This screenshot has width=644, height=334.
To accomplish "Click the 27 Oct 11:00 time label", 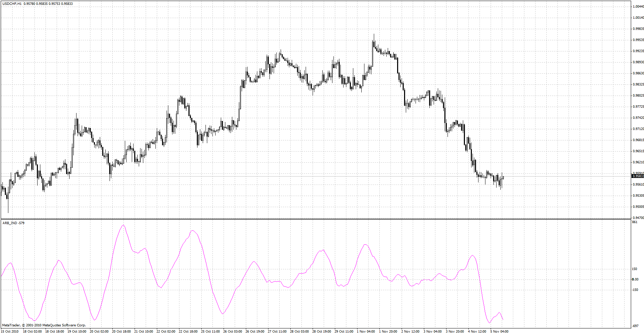I will coord(277,332).
